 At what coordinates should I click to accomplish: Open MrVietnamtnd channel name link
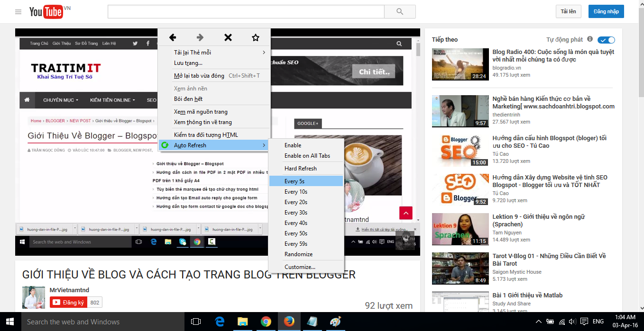pos(69,290)
